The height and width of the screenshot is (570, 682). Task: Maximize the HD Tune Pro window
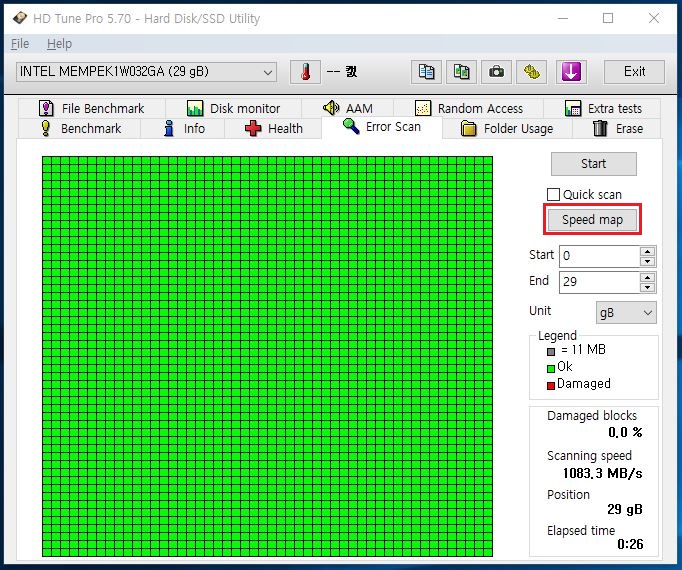(x=608, y=18)
